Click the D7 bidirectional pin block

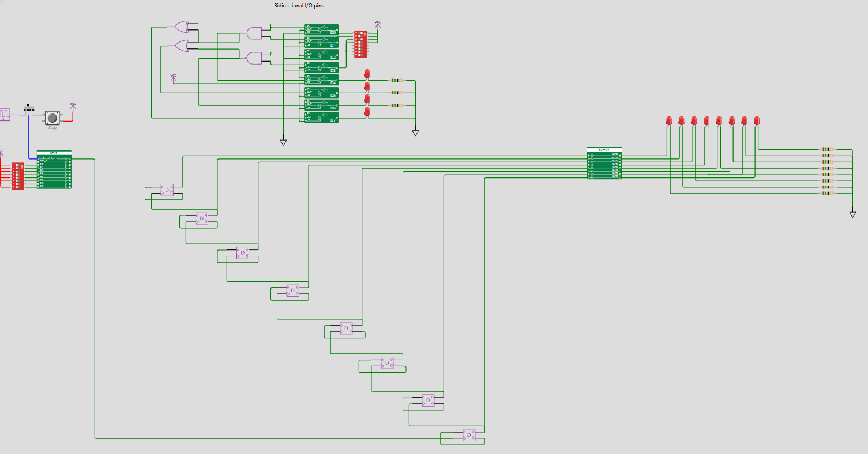pos(321,117)
